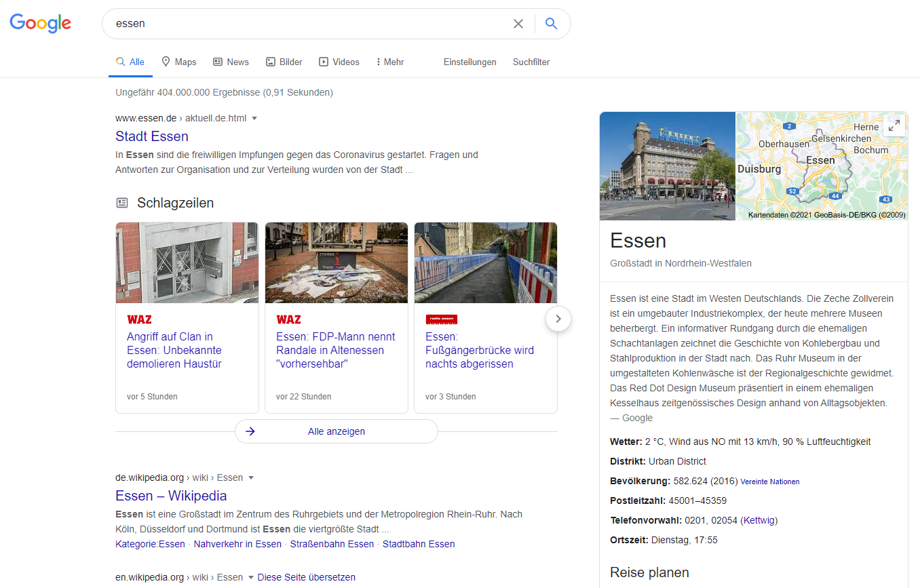Expand the map with the fullscreen icon
Screen dimensions: 920x588
[894, 125]
